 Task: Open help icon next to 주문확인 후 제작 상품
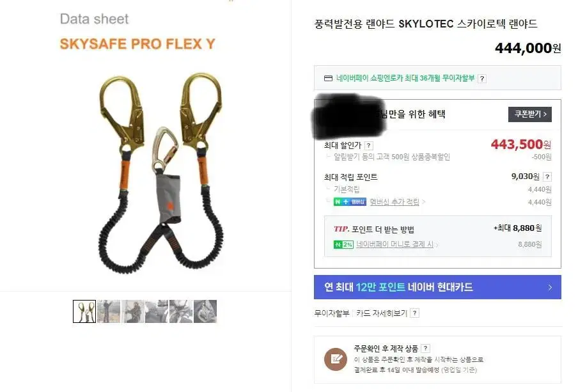(x=425, y=348)
